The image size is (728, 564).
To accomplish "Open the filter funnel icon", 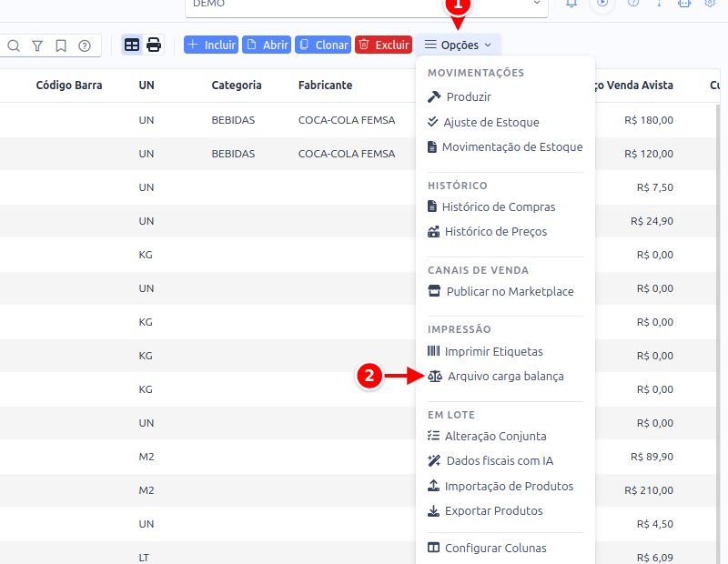I will click(x=37, y=45).
